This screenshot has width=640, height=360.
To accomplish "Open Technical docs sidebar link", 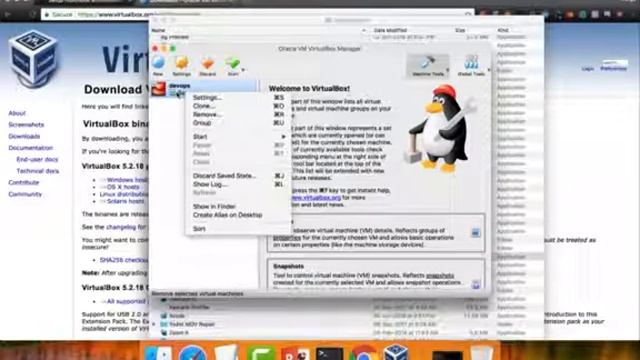I will point(38,171).
